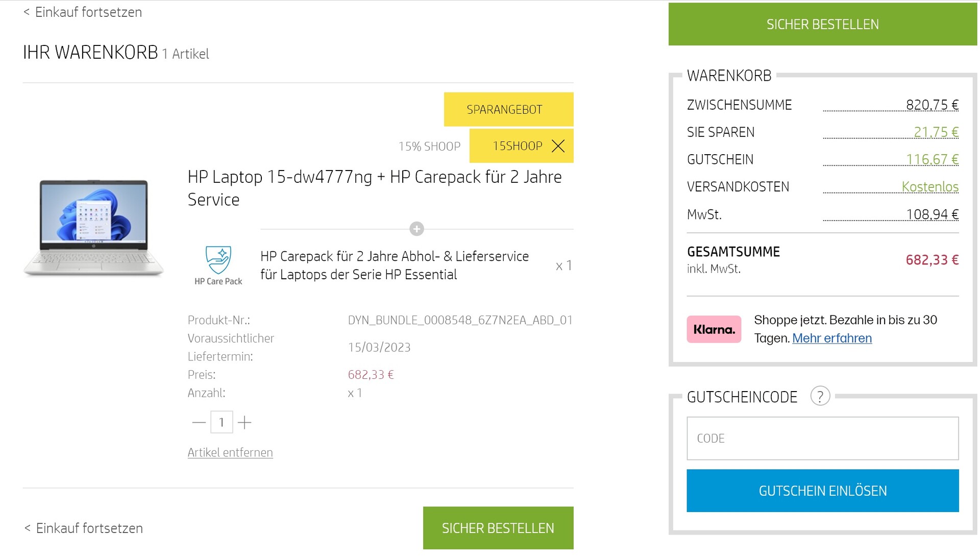
Task: Click bottom Einkauf fortsetzen link
Action: (x=84, y=528)
